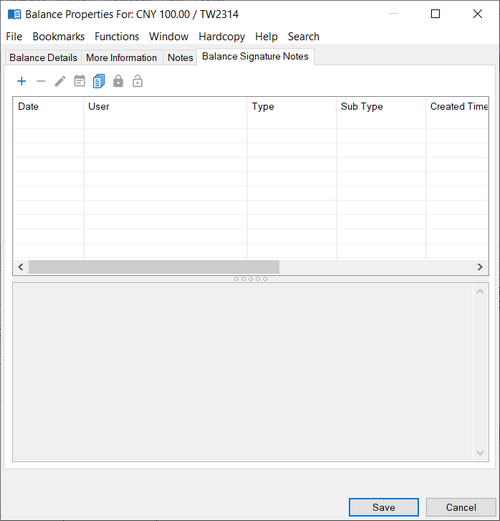Viewport: 500px width, 521px height.
Task: Open the Help menu
Action: (266, 36)
